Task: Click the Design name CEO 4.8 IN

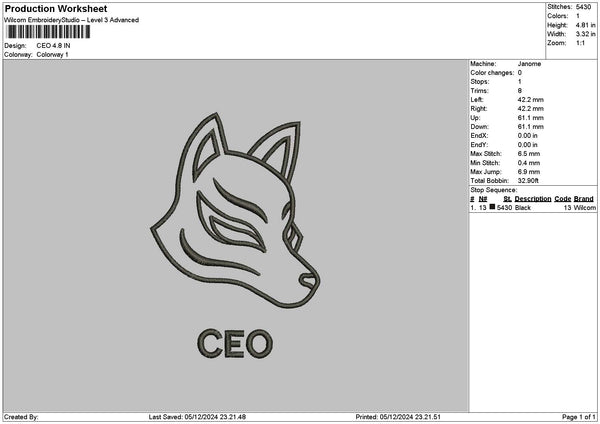Action: click(x=53, y=46)
